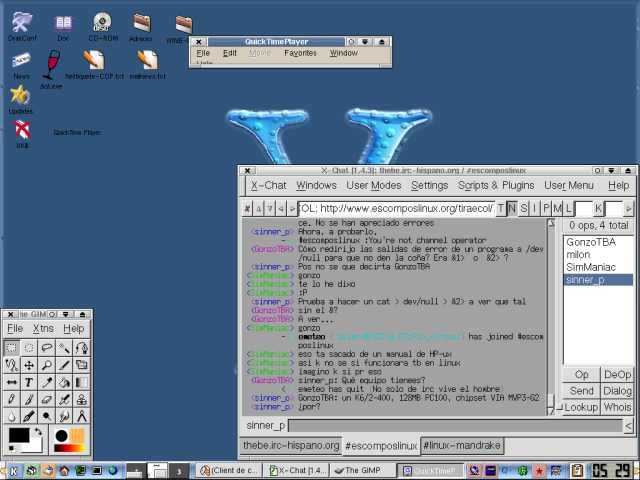
Task: Select GIMP transform tool
Action: click(82, 364)
